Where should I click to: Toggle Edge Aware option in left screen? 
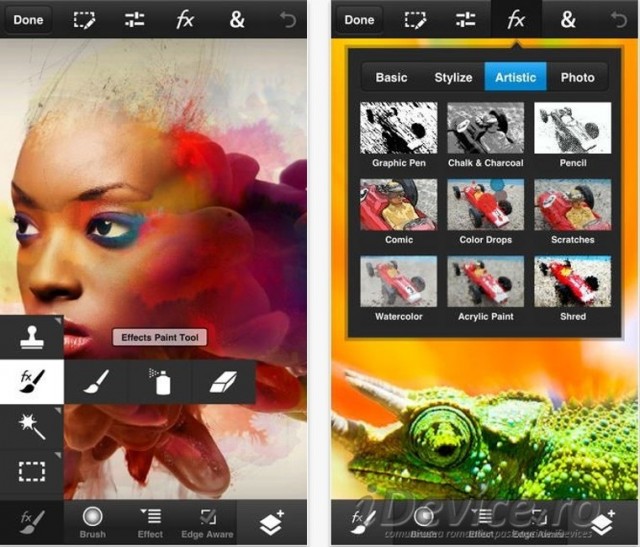(207, 522)
